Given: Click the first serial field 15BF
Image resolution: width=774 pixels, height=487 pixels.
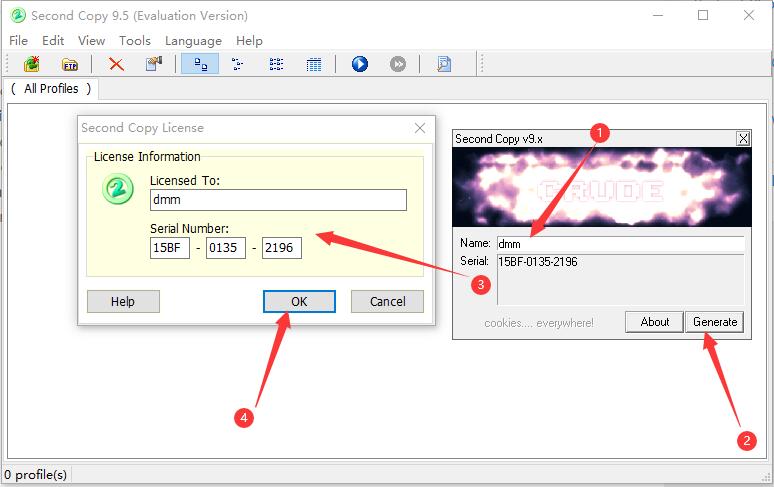Looking at the screenshot, I should click(x=170, y=248).
